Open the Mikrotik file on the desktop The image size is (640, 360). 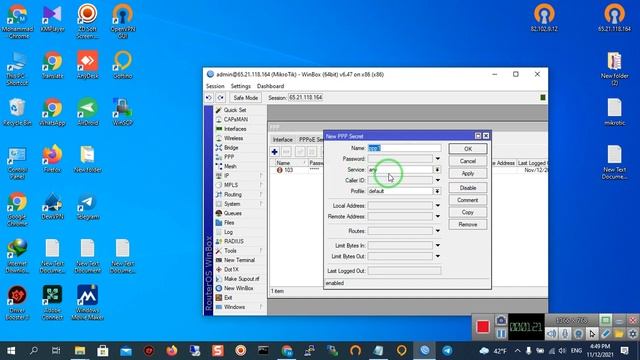[x=614, y=111]
